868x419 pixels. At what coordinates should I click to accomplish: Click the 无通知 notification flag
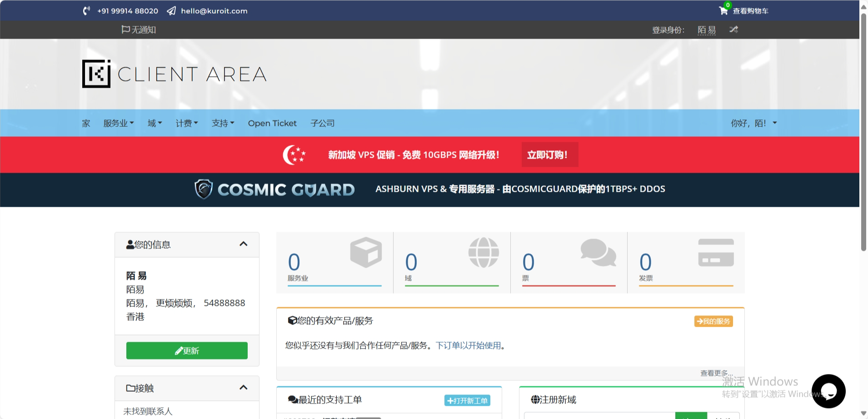(x=139, y=30)
